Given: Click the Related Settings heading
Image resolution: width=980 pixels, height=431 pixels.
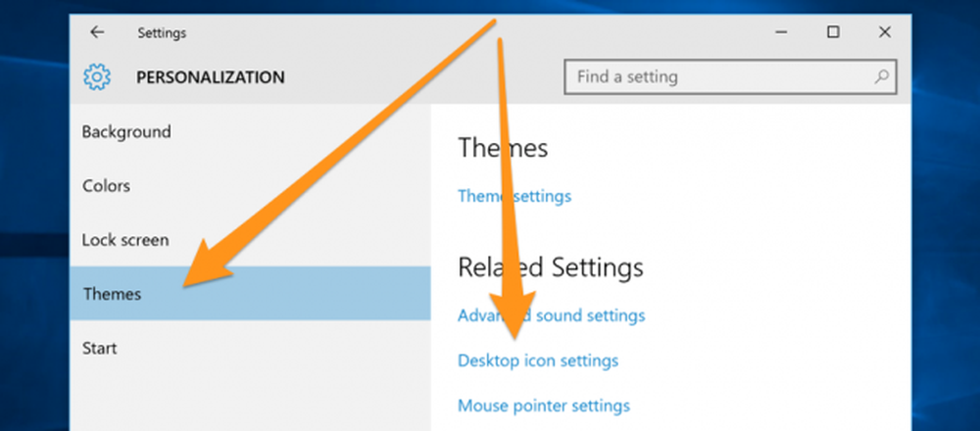Looking at the screenshot, I should (551, 267).
